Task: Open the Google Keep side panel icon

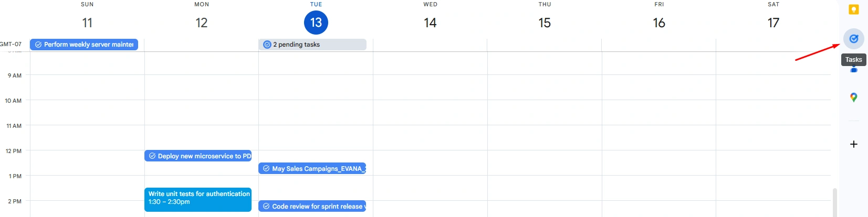Action: tap(853, 9)
